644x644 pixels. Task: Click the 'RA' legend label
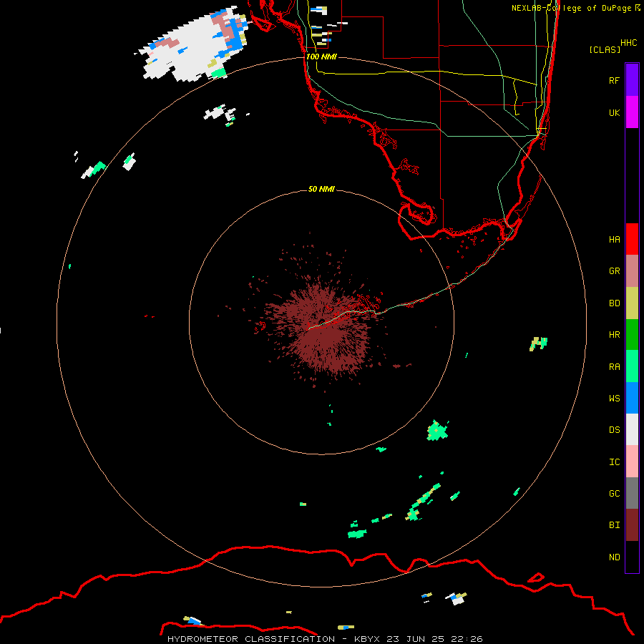(x=614, y=367)
